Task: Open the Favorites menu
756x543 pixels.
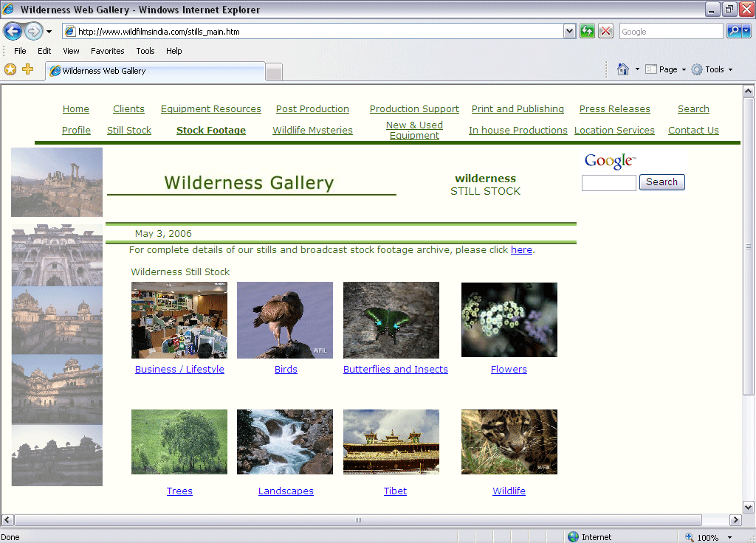Action: pyautogui.click(x=108, y=51)
